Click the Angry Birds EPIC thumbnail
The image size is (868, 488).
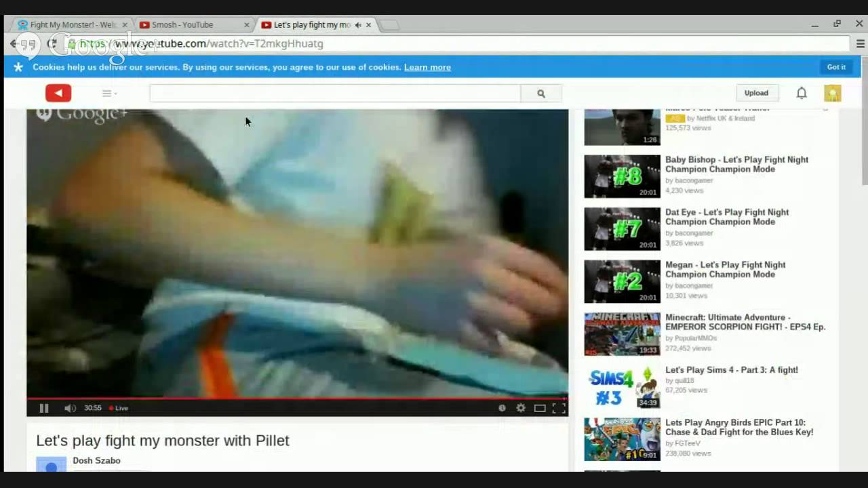click(622, 439)
